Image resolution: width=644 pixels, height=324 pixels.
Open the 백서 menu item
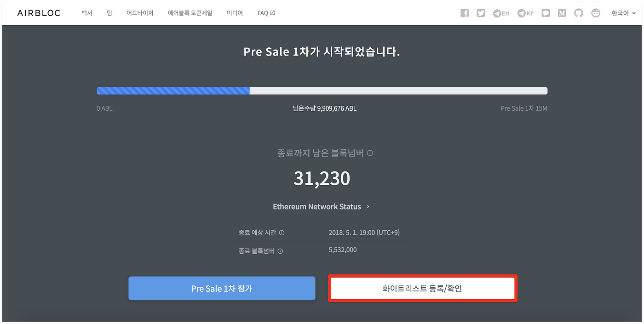pos(87,13)
